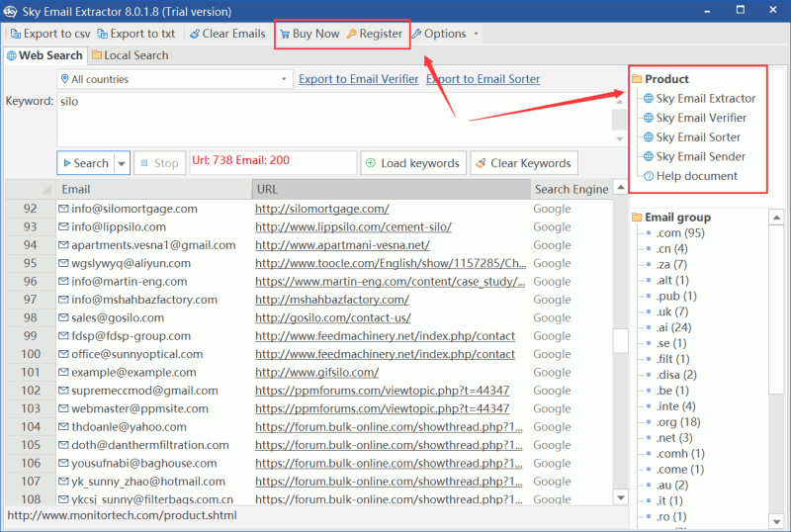Image resolution: width=791 pixels, height=532 pixels.
Task: Click the Export to txt toolbar icon
Action: (x=102, y=34)
